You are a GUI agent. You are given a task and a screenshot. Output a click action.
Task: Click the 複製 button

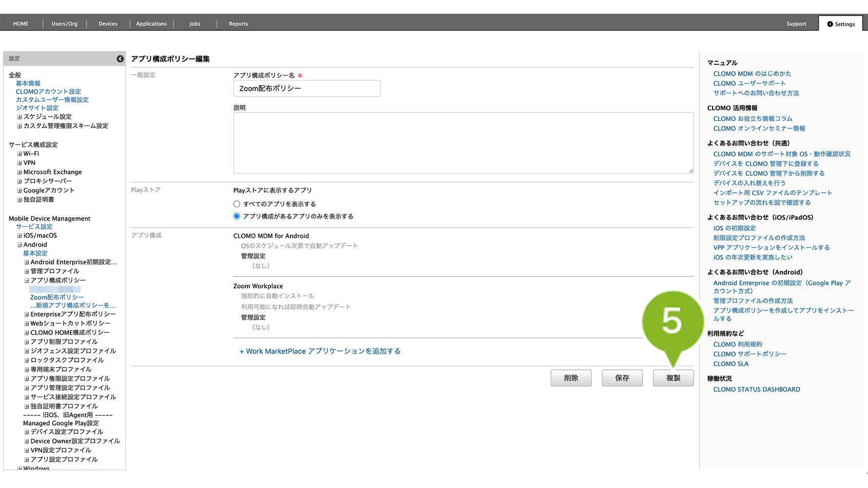[674, 378]
